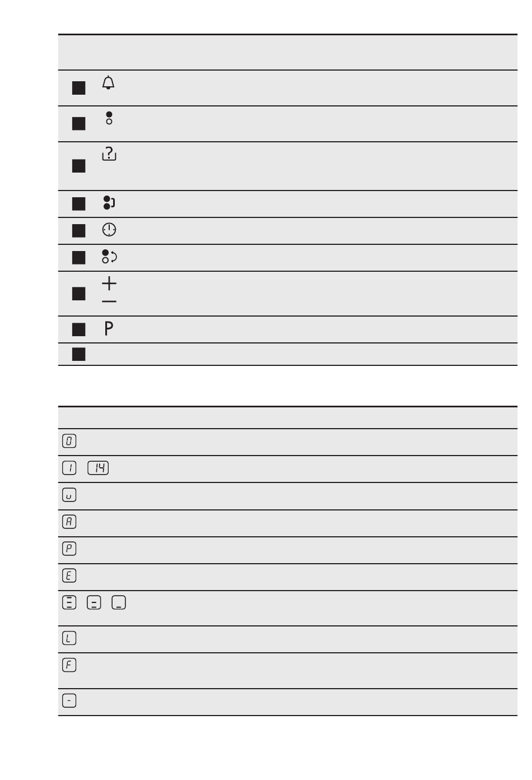Click the large P power function symbol
The image size is (532, 780).
click(x=109, y=328)
